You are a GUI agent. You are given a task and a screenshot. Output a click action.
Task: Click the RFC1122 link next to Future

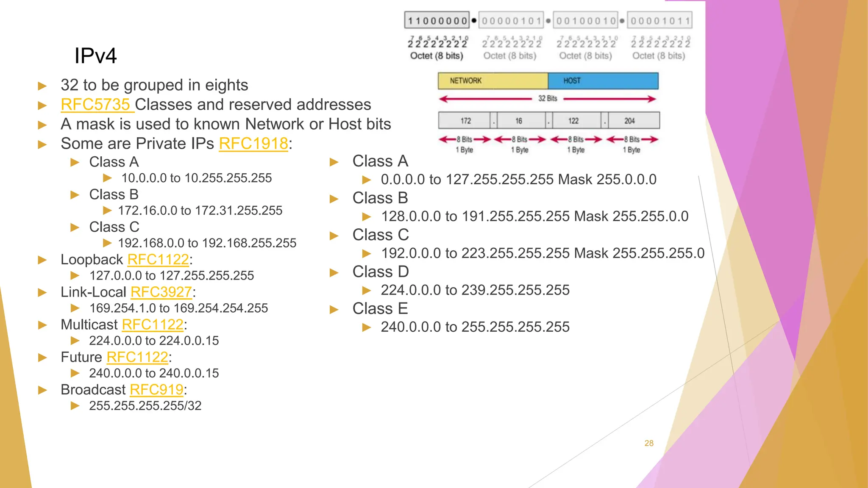137,357
